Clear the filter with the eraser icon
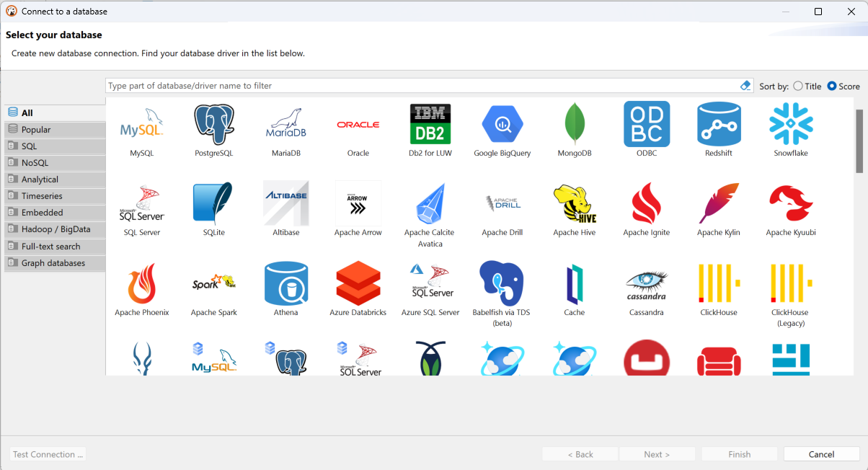868x470 pixels. point(745,86)
